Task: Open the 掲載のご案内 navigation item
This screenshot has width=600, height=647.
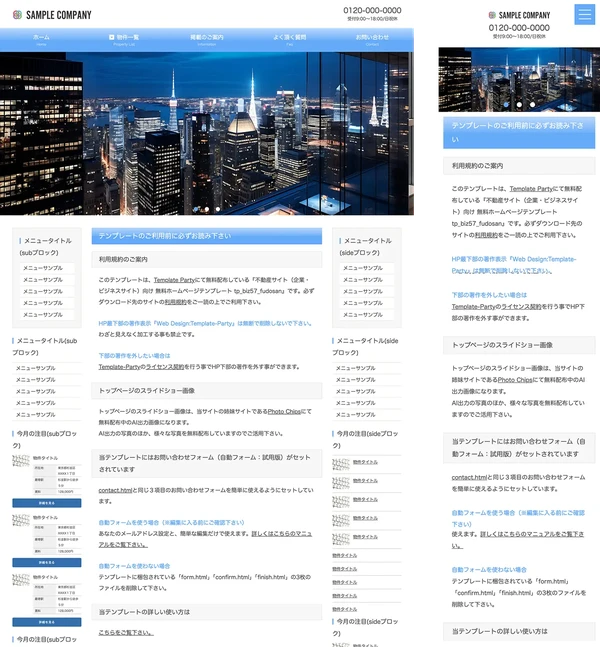Action: coord(207,39)
